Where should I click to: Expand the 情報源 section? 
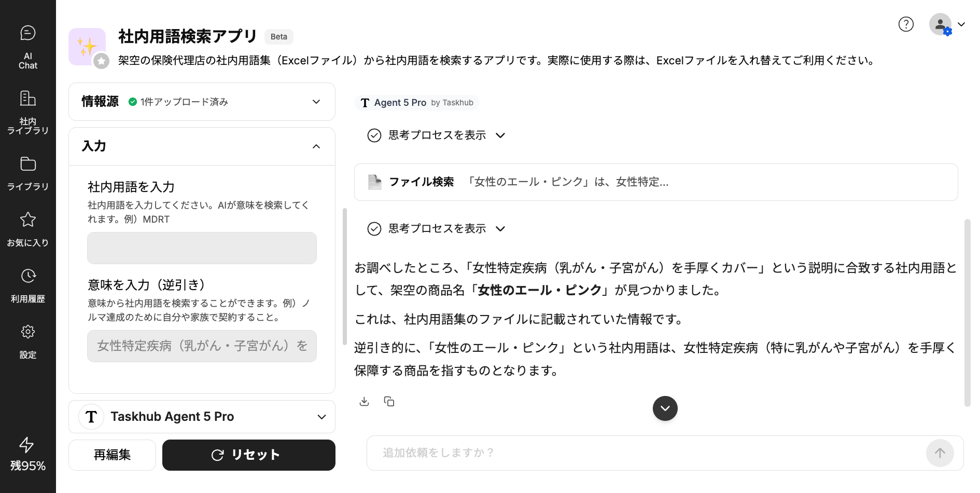pyautogui.click(x=316, y=102)
